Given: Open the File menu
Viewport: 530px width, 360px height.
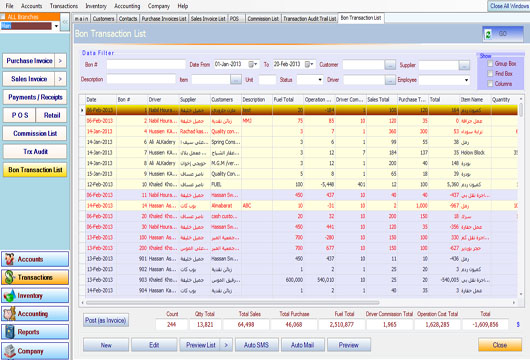Looking at the screenshot, I should click(x=9, y=6).
